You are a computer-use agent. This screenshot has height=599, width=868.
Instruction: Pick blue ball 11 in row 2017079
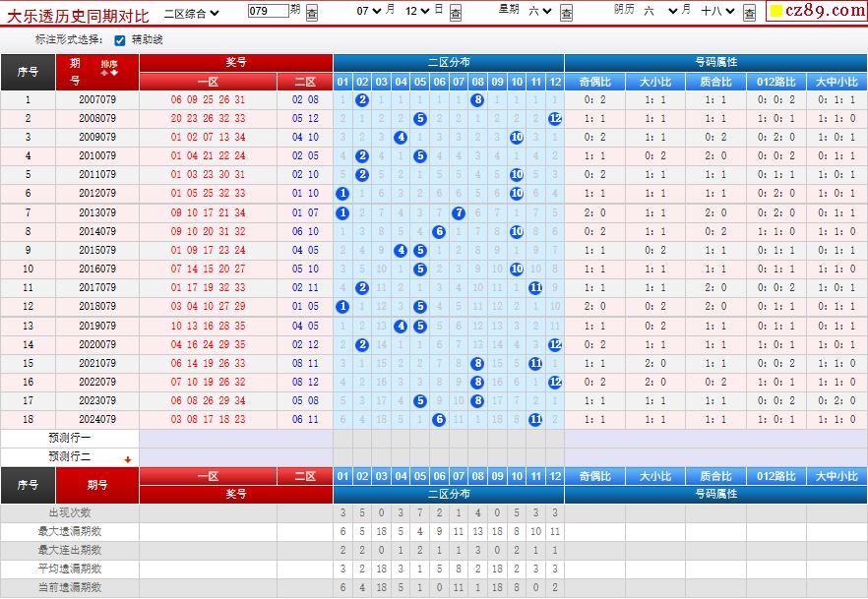click(x=535, y=287)
